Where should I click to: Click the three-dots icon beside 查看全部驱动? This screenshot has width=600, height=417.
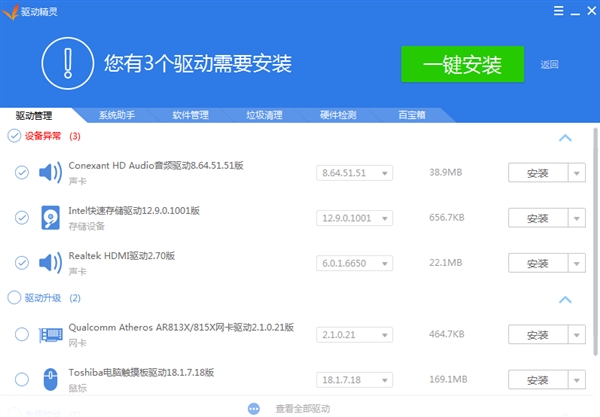(254, 409)
